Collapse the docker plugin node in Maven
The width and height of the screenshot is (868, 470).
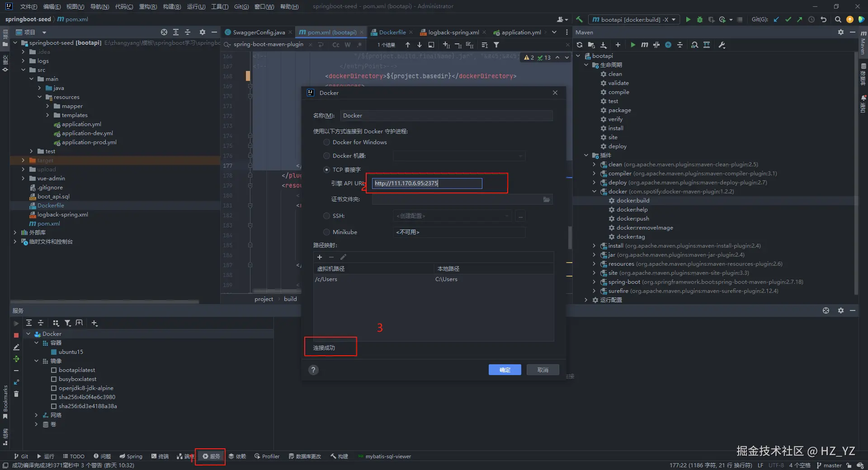594,192
